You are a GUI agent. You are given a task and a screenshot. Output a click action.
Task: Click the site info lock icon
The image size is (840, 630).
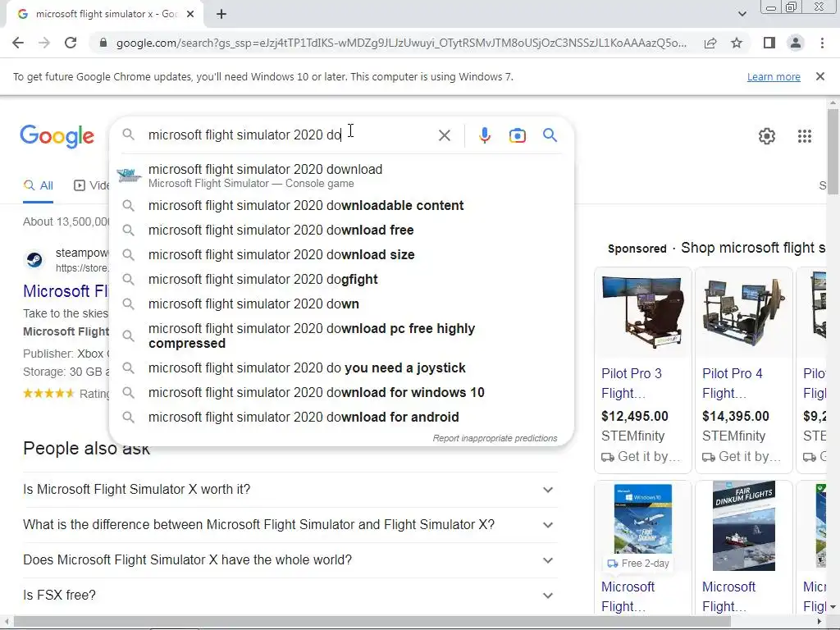[103, 43]
